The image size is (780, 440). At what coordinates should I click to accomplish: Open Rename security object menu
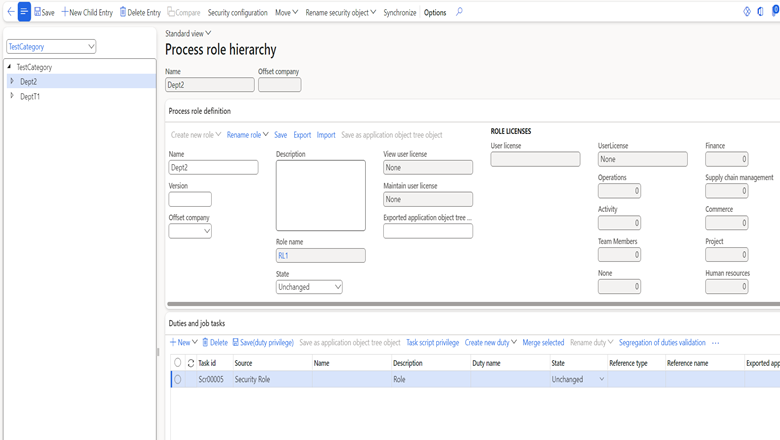341,12
